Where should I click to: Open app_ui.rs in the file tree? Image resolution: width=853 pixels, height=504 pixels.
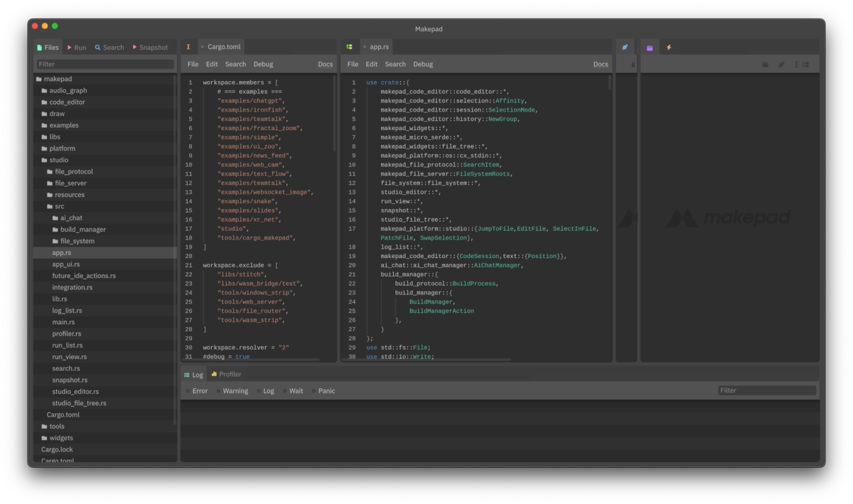(x=105, y=264)
